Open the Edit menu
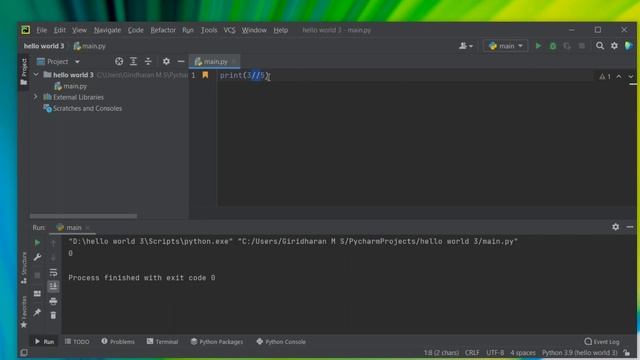The image size is (640, 360). pyautogui.click(x=60, y=30)
